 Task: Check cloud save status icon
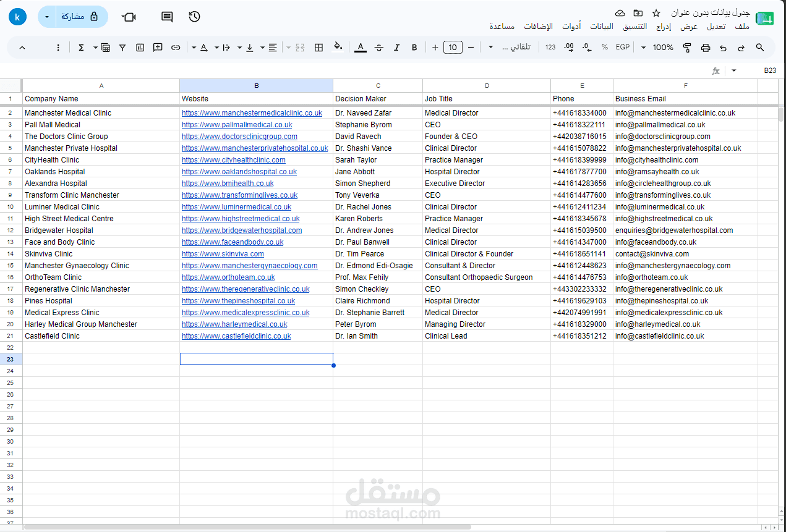620,13
